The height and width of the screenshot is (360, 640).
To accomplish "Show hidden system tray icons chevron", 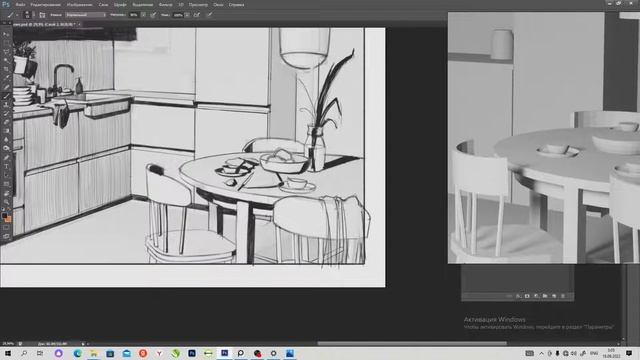I will (x=542, y=353).
